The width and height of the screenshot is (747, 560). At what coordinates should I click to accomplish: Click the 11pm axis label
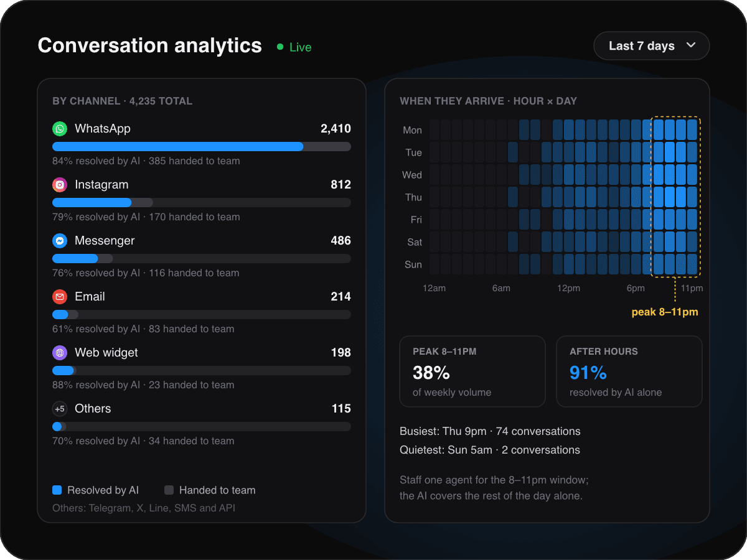pos(692,288)
